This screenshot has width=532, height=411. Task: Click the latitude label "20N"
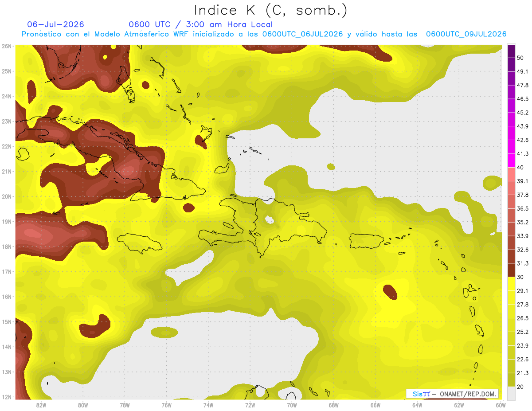click(6, 196)
